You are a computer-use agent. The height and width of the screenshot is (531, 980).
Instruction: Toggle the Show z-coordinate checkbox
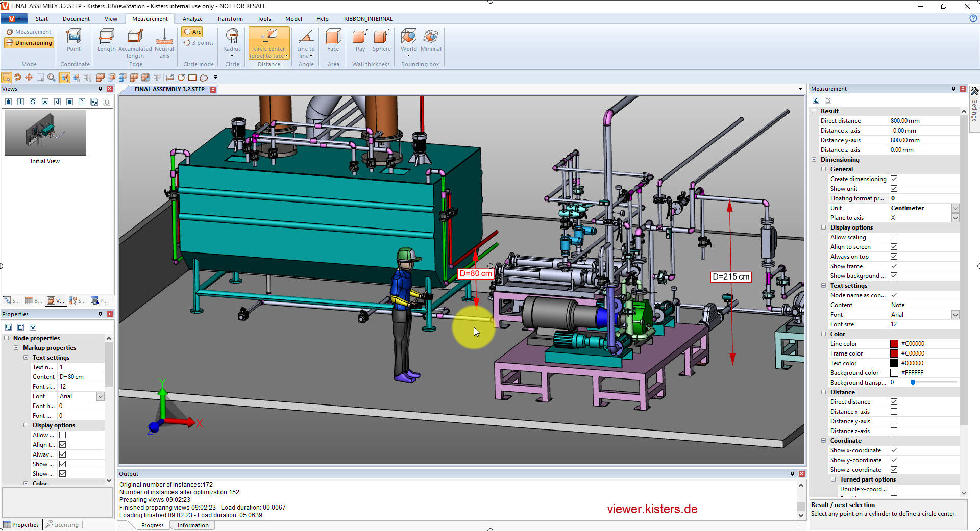point(894,470)
